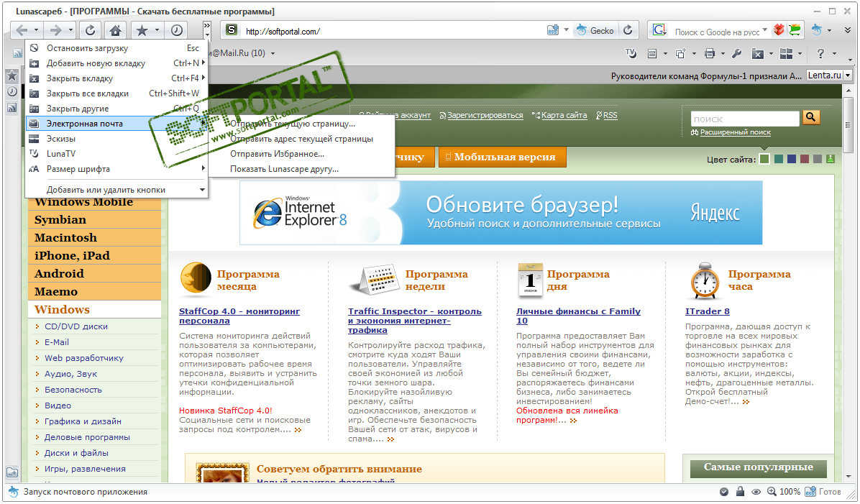Click the red gift box icon
860x504 pixels.
pos(778,30)
